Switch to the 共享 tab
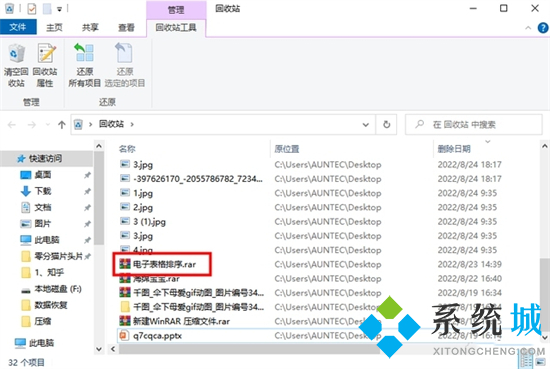550x369 pixels. pos(90,27)
